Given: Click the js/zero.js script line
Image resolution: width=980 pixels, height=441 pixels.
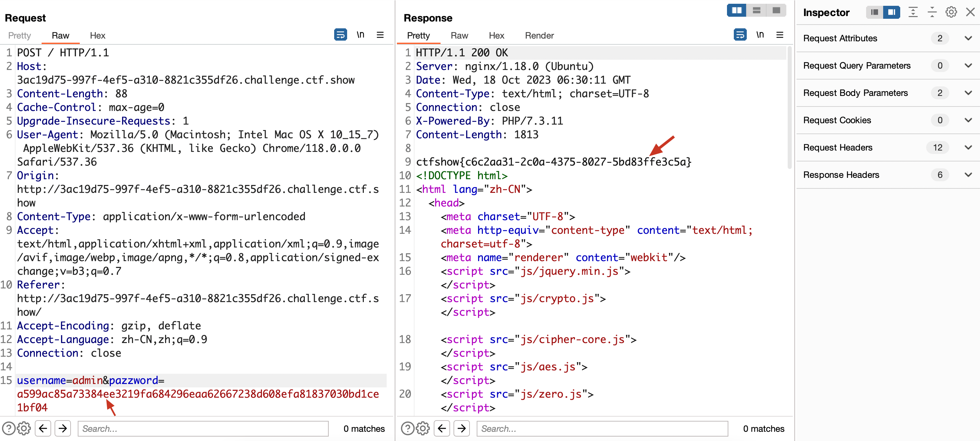Looking at the screenshot, I should click(517, 394).
